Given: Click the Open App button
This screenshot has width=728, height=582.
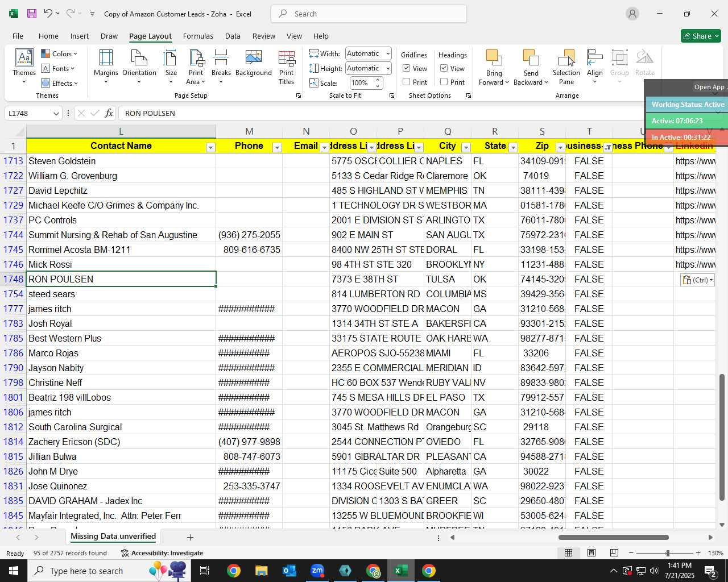Looking at the screenshot, I should click(x=709, y=87).
